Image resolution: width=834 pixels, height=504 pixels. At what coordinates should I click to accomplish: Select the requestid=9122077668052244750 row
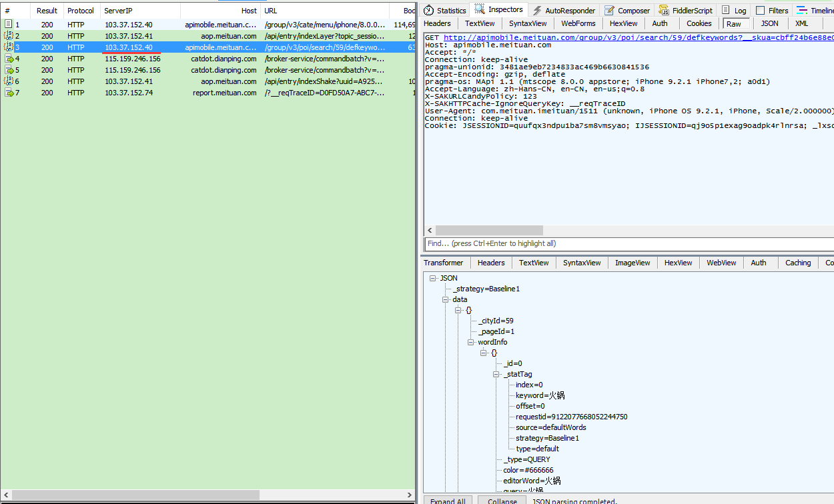571,417
